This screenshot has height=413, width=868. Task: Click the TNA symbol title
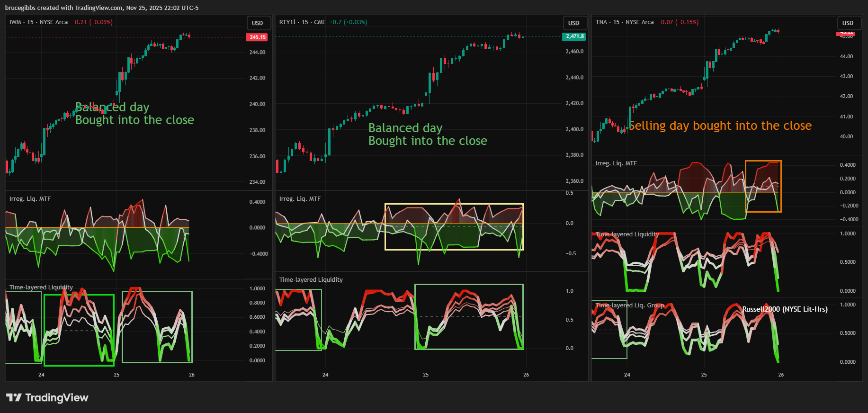601,22
